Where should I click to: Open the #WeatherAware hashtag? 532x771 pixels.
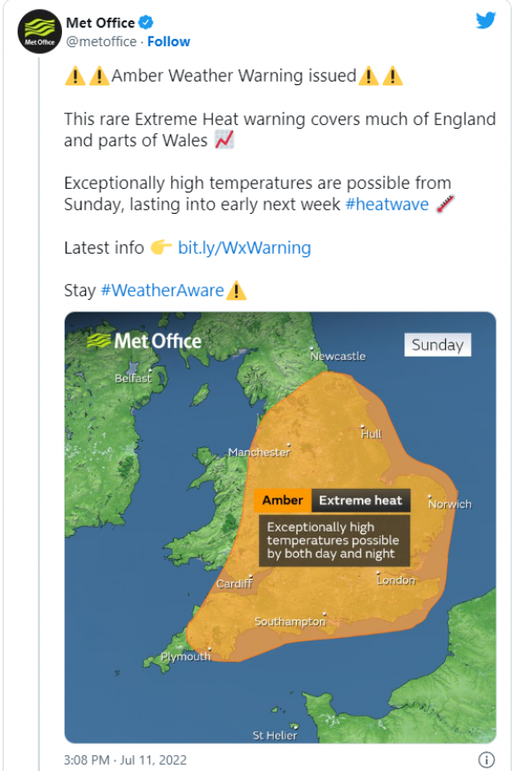coord(161,290)
